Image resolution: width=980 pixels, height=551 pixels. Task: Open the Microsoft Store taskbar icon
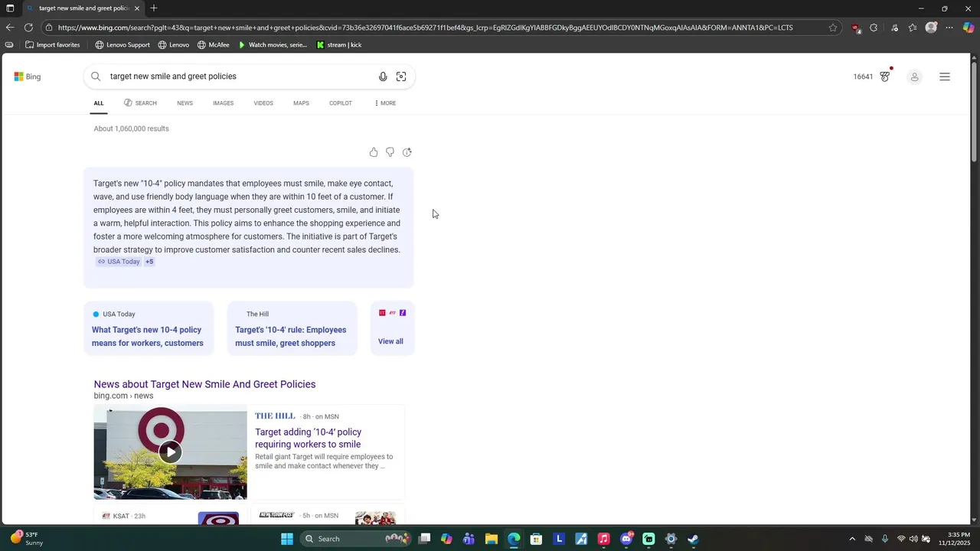pyautogui.click(x=536, y=539)
